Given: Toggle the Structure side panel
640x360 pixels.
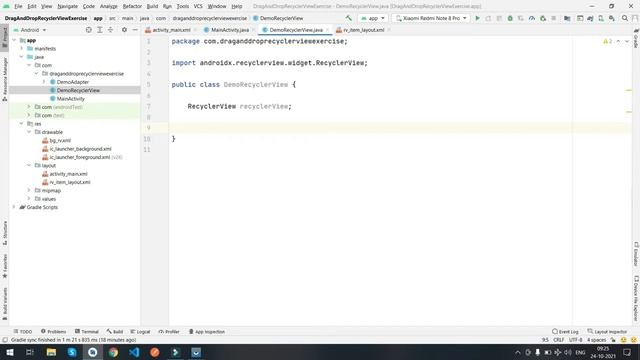Looking at the screenshot, I should [4, 233].
